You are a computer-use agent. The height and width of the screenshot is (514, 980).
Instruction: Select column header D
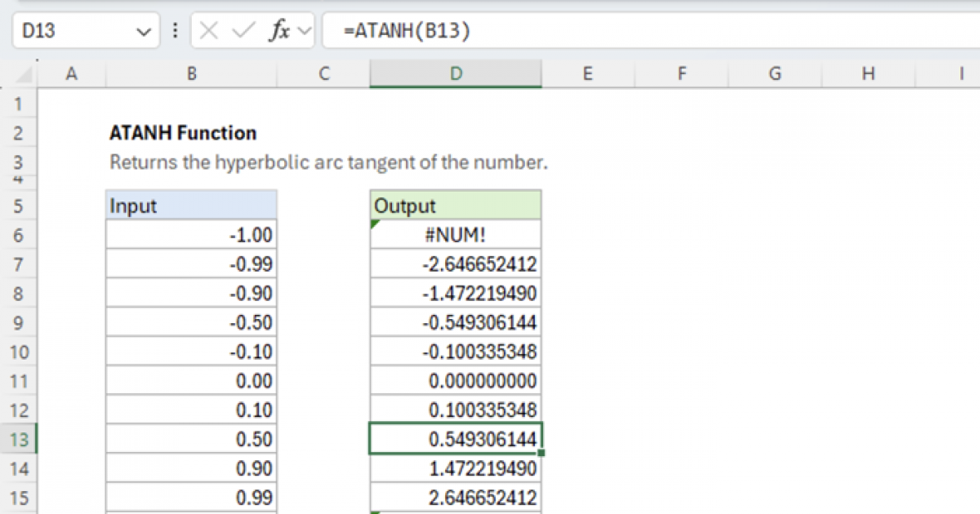pos(456,73)
